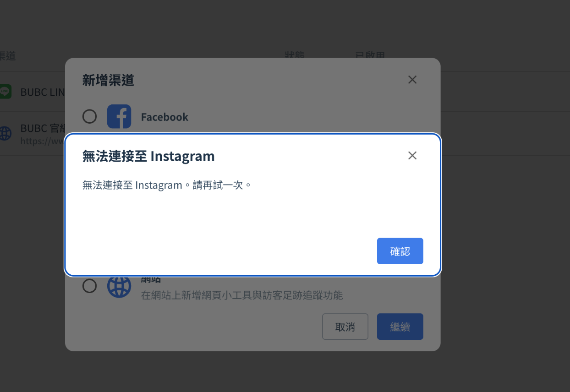Close the 新增渠道 dialog with X
Image resolution: width=570 pixels, height=392 pixels.
(x=412, y=80)
